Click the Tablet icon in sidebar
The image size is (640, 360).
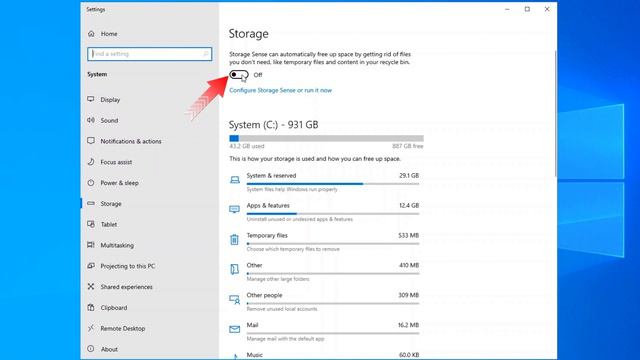tap(91, 224)
